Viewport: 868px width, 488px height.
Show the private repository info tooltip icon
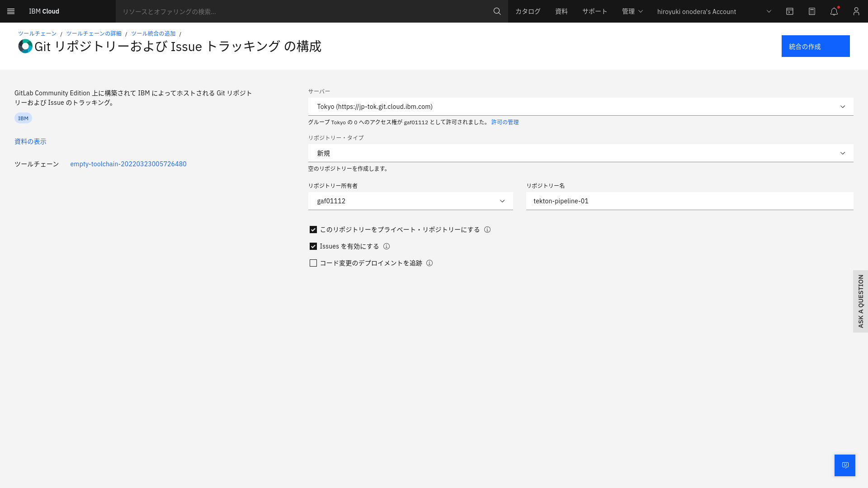[487, 230]
